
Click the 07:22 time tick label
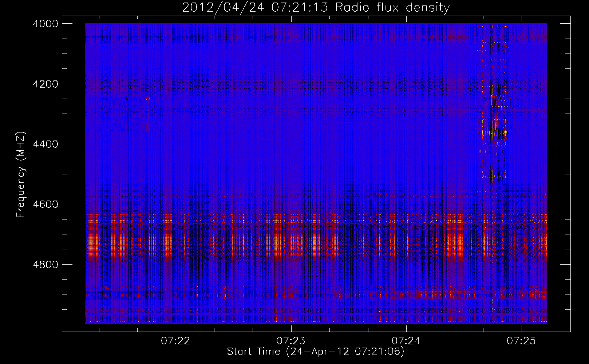[176, 341]
